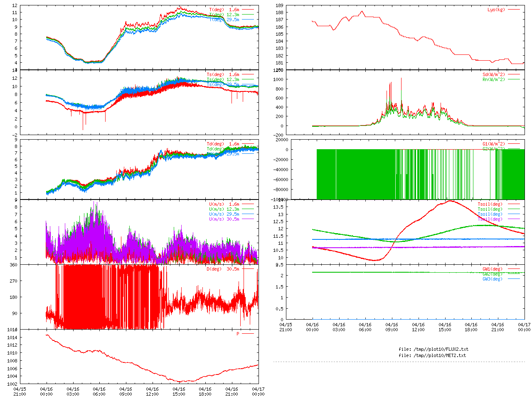This screenshot has height=399, width=532.
Task: Click the purple Tsoil(deg) legend entry
Action: (490, 219)
